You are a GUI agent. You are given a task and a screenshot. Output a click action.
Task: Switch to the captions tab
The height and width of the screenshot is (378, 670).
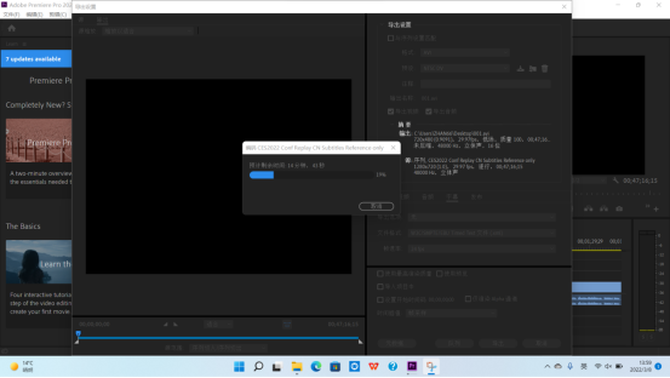point(452,197)
